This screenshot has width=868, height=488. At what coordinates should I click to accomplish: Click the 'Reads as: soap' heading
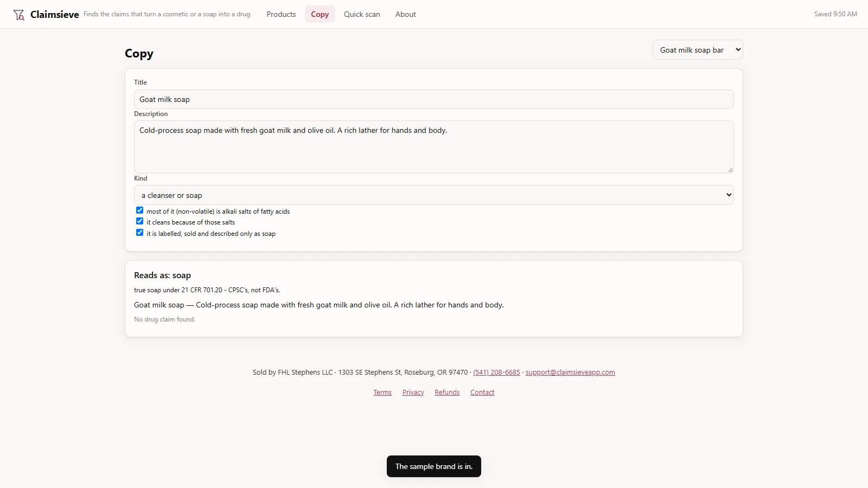click(x=163, y=275)
